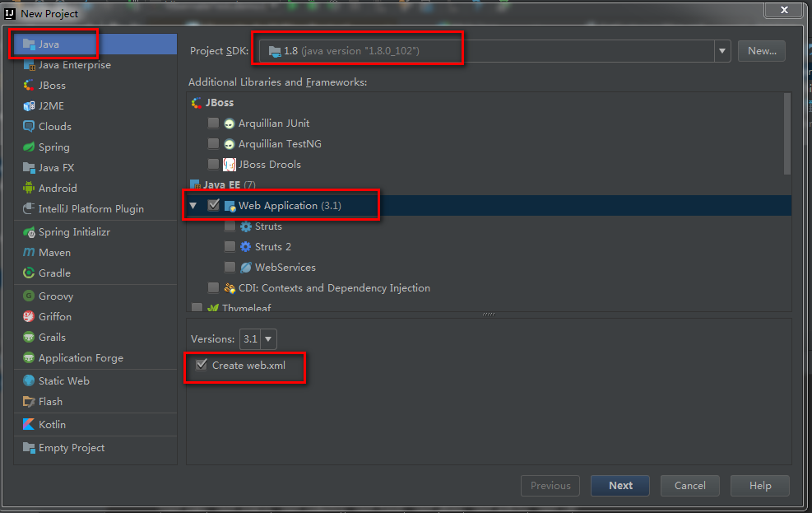Close the New Project dialog
Image resolution: width=812 pixels, height=513 pixels.
pyautogui.click(x=784, y=10)
